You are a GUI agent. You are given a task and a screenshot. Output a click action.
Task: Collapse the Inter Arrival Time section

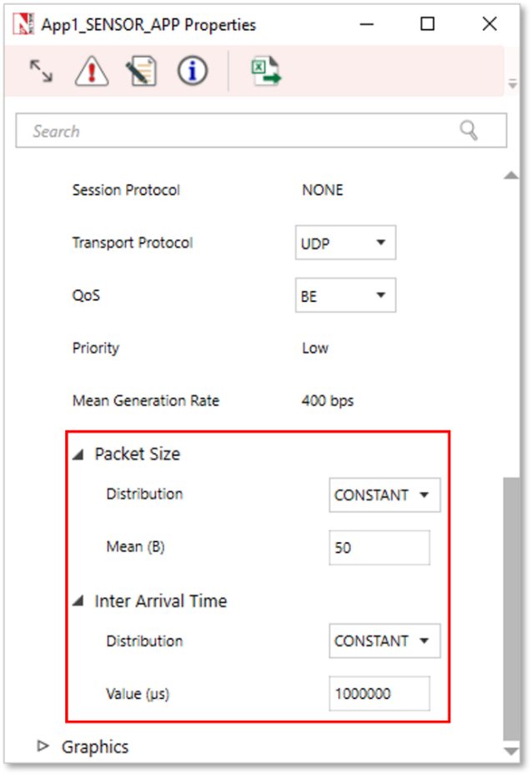78,601
